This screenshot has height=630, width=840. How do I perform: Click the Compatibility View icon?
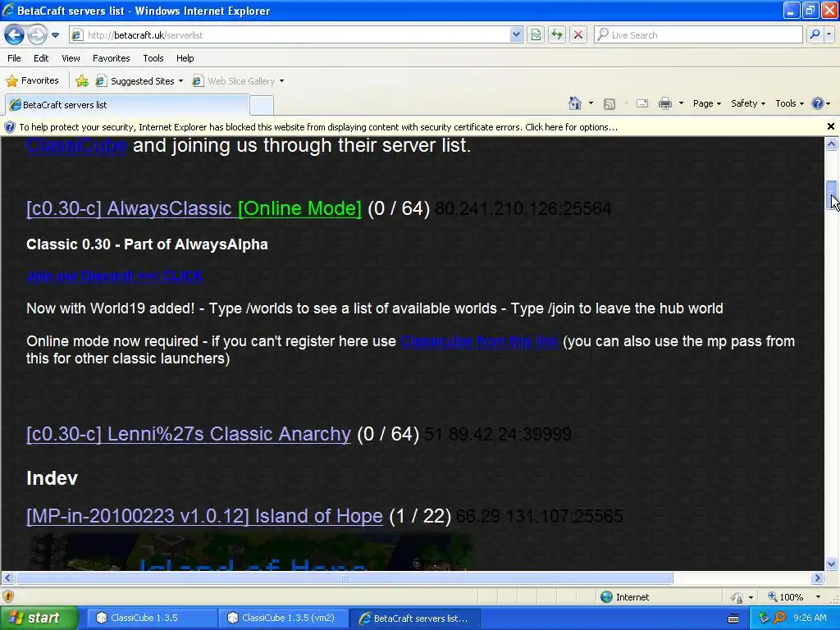[x=536, y=35]
